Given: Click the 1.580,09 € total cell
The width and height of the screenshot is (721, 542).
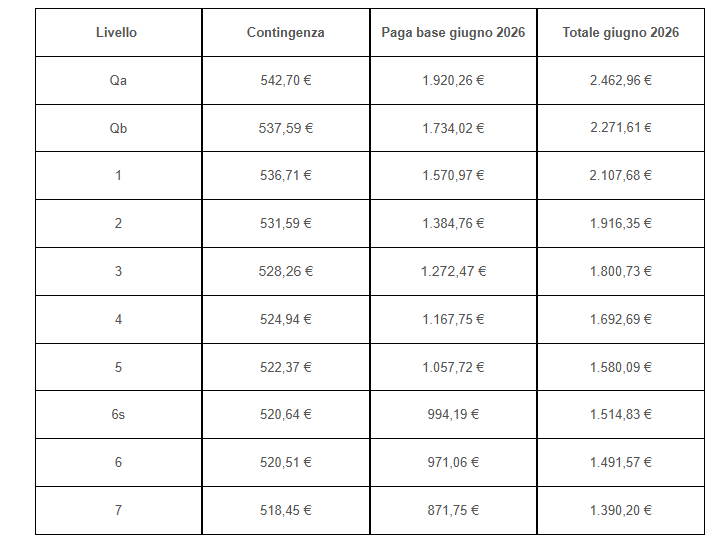Looking at the screenshot, I should point(621,367).
